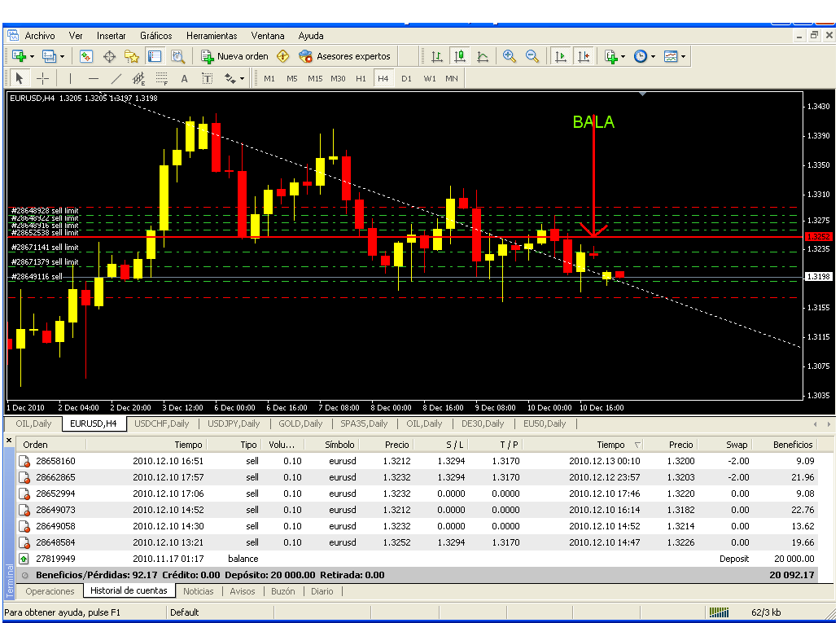This screenshot has height=623, width=840.
Task: Open a new chart window icon
Action: [x=19, y=56]
